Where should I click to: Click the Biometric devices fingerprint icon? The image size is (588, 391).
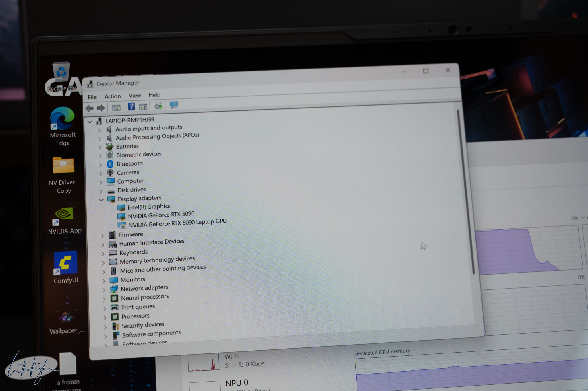(x=110, y=155)
